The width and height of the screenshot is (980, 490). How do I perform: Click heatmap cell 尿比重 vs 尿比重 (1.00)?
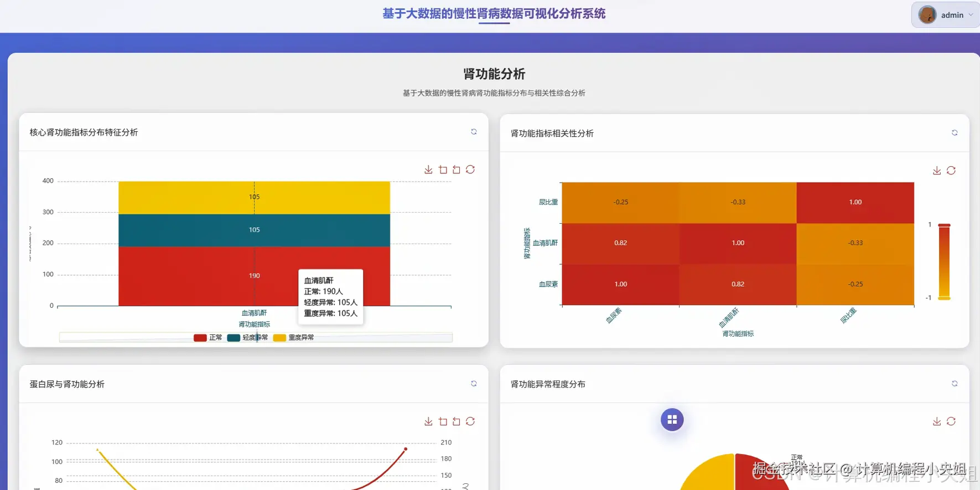[x=855, y=203]
